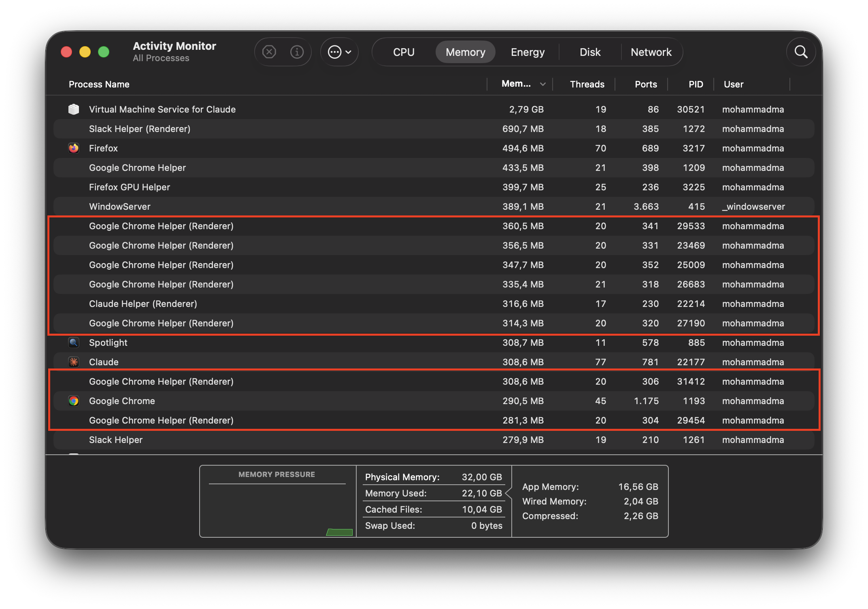Screen dimensions: 868x609
Task: Click PID 30521 cell
Action: coord(691,109)
